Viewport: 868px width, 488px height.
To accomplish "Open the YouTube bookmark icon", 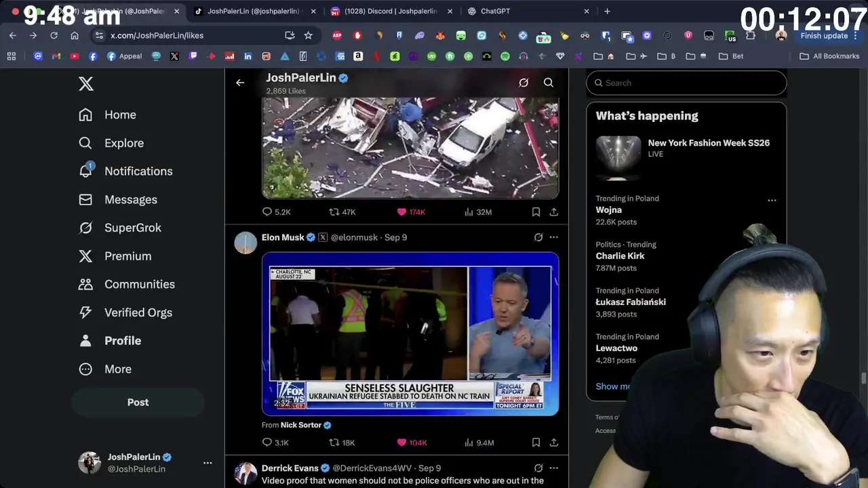I will 75,56.
